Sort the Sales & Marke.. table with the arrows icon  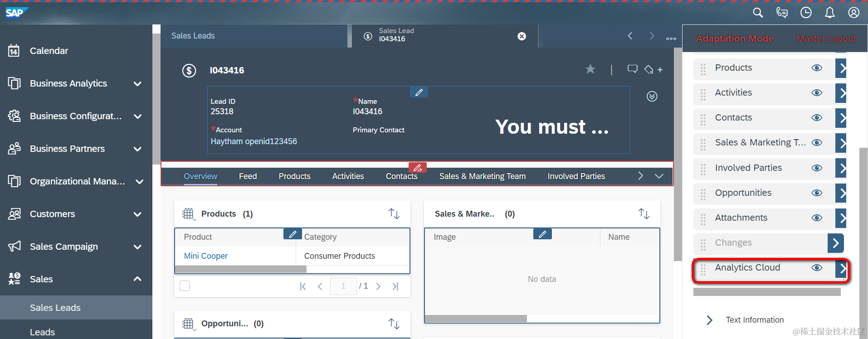click(644, 213)
